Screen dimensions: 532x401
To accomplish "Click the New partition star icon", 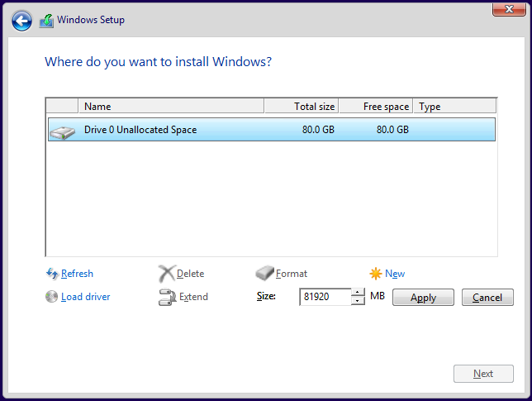I will pyautogui.click(x=376, y=274).
